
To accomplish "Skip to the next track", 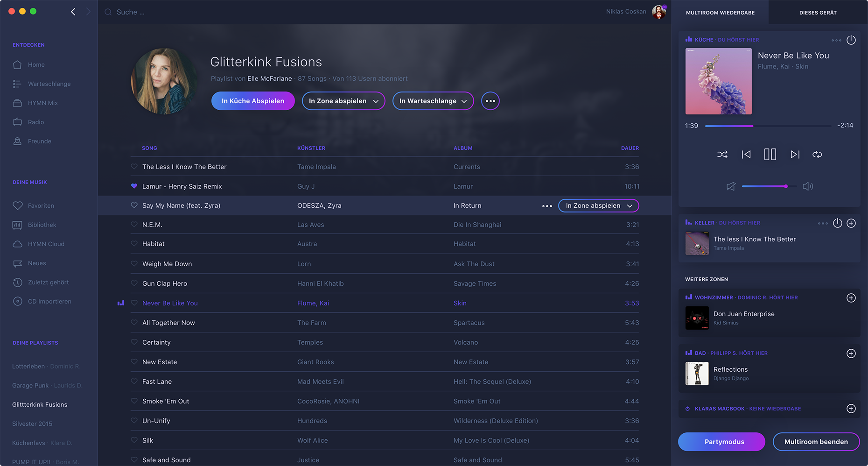I will tap(795, 155).
